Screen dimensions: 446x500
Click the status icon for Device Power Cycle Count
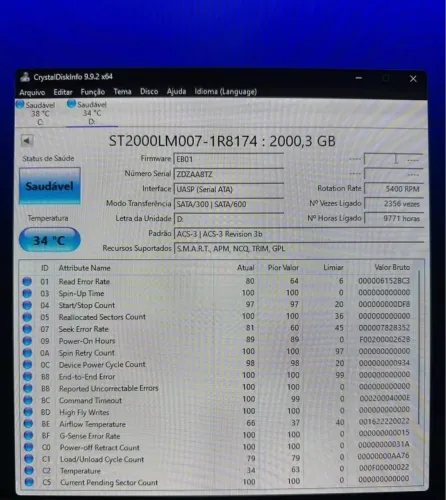point(27,365)
